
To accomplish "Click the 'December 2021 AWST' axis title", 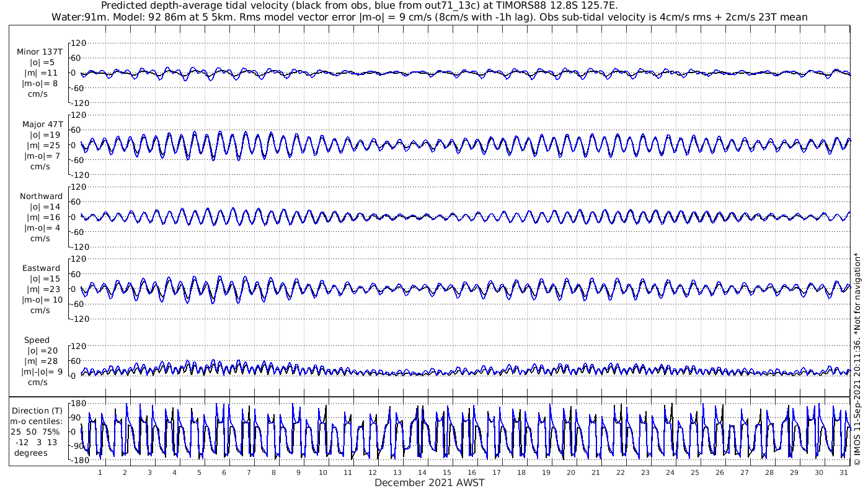I will click(x=430, y=482).
